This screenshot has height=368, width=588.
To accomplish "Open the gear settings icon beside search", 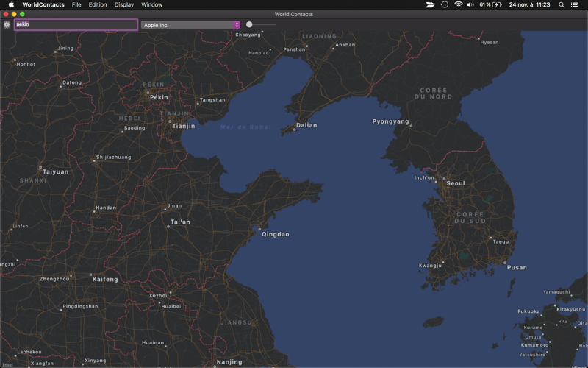I will [7, 24].
